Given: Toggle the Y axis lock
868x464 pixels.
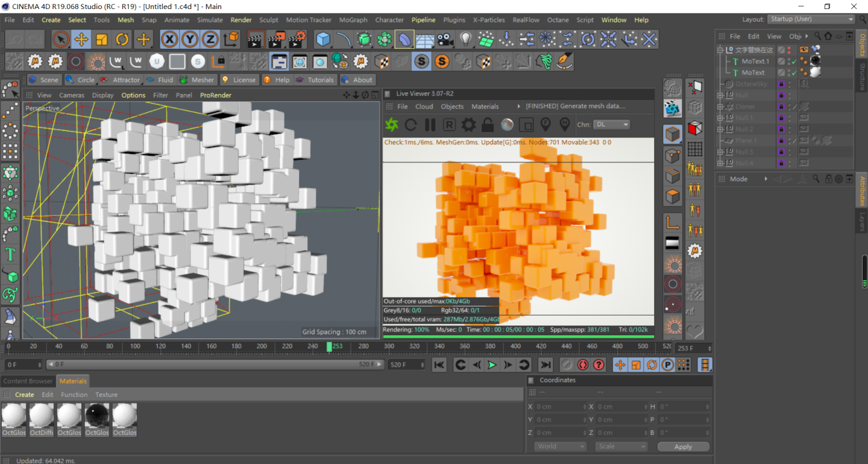Looking at the screenshot, I should click(x=190, y=40).
